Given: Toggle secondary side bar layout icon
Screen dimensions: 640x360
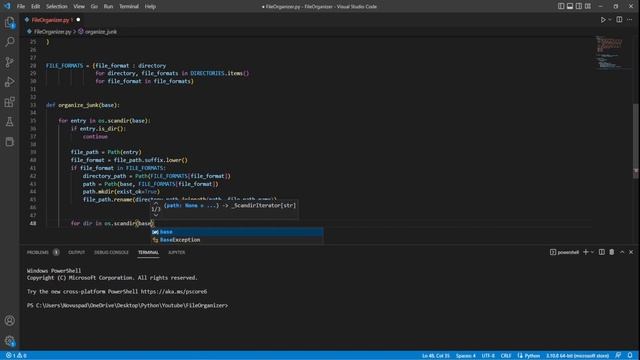Looking at the screenshot, I should click(x=579, y=6).
